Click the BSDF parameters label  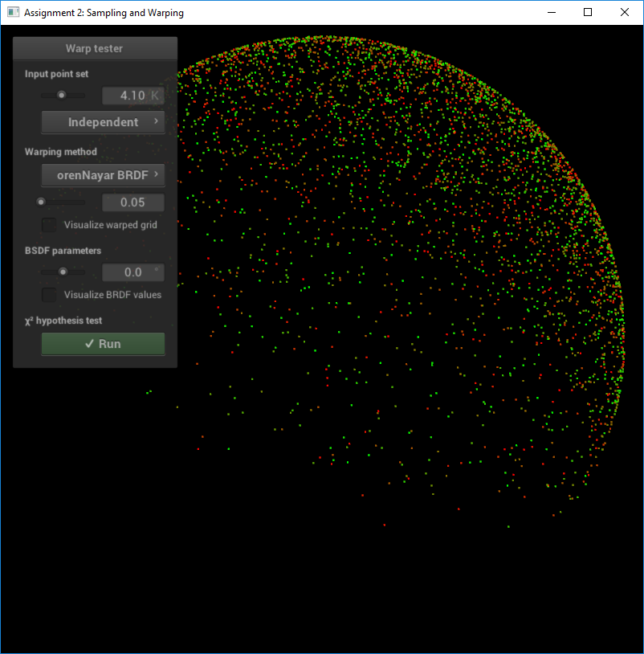click(x=63, y=251)
